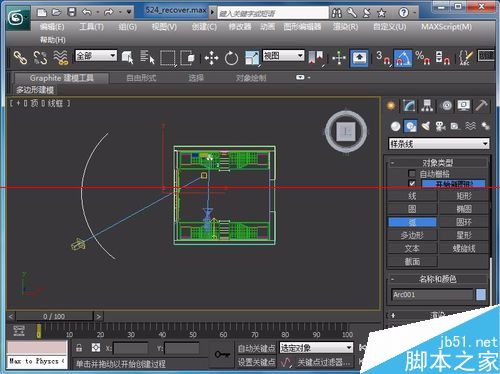Click the 多边形 polygon shape button

point(412,235)
